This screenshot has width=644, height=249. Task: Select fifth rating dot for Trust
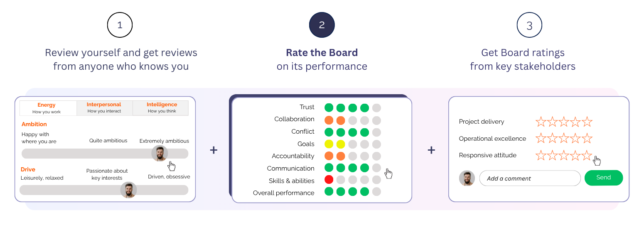376,108
